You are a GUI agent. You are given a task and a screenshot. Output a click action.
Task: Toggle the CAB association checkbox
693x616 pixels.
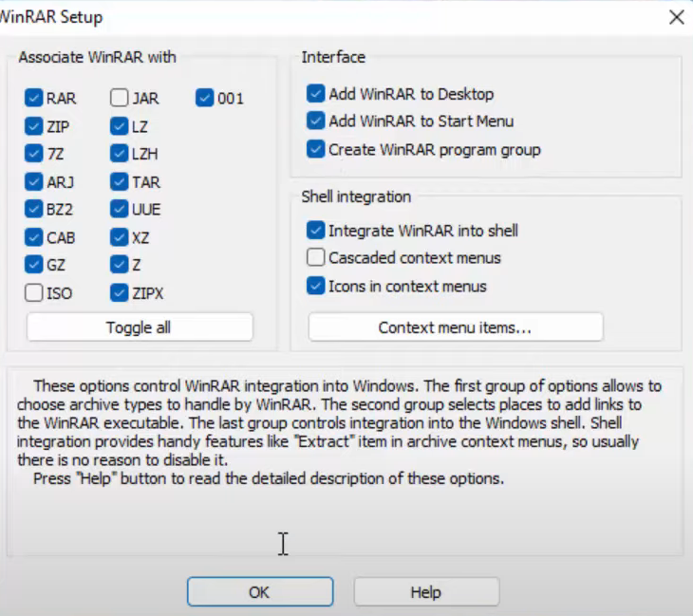35,237
